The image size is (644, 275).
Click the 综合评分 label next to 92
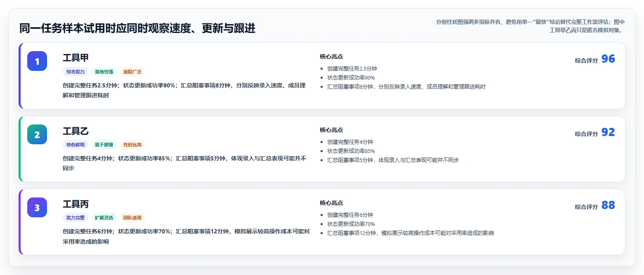586,134
